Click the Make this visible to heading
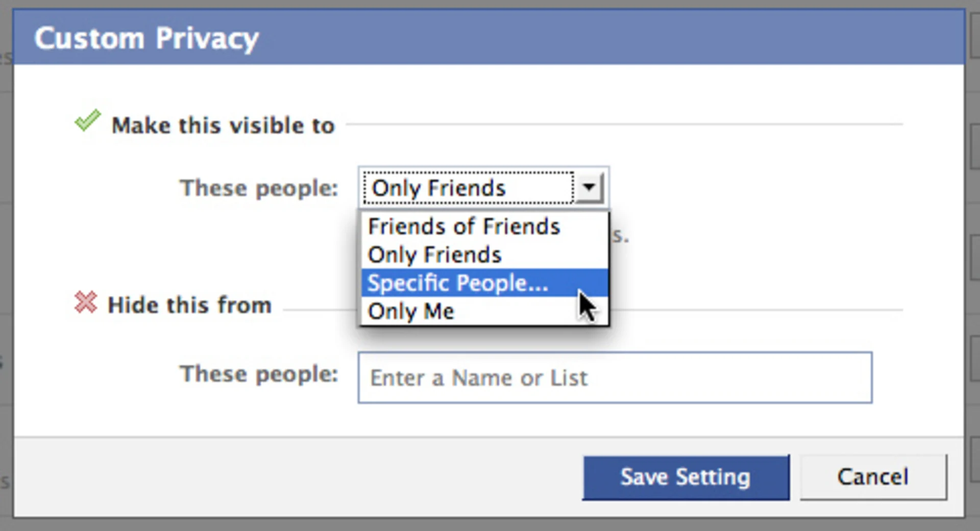980x531 pixels. 223,125
